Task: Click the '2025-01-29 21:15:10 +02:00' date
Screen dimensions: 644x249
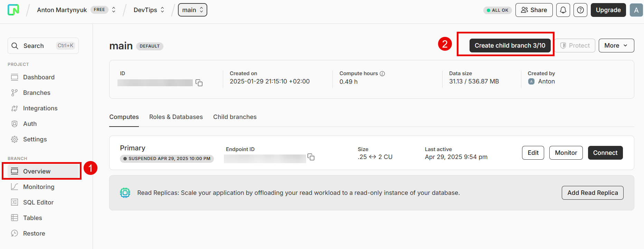Action: 269,81
